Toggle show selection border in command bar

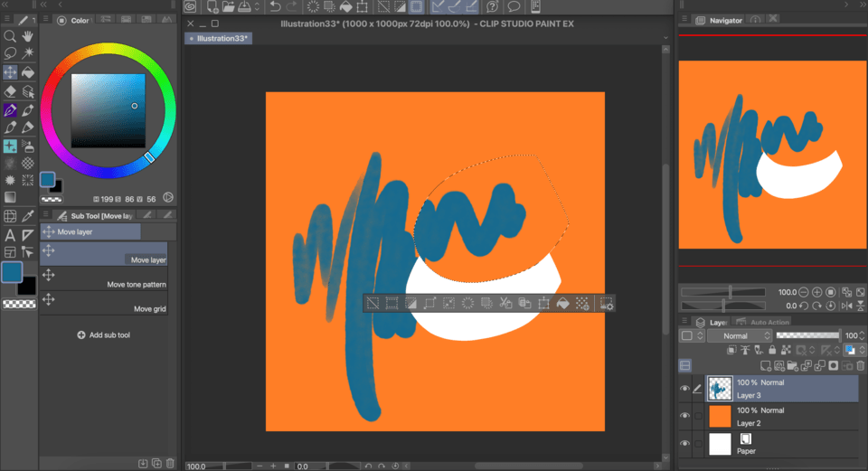[x=416, y=6]
